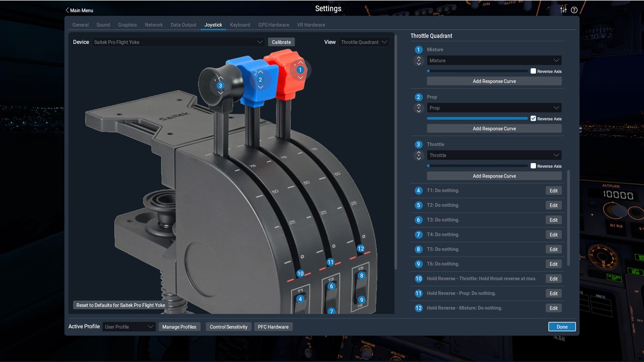
Task: Click the number 12 badge beside Hold Reverse - Mixture
Action: (x=419, y=308)
